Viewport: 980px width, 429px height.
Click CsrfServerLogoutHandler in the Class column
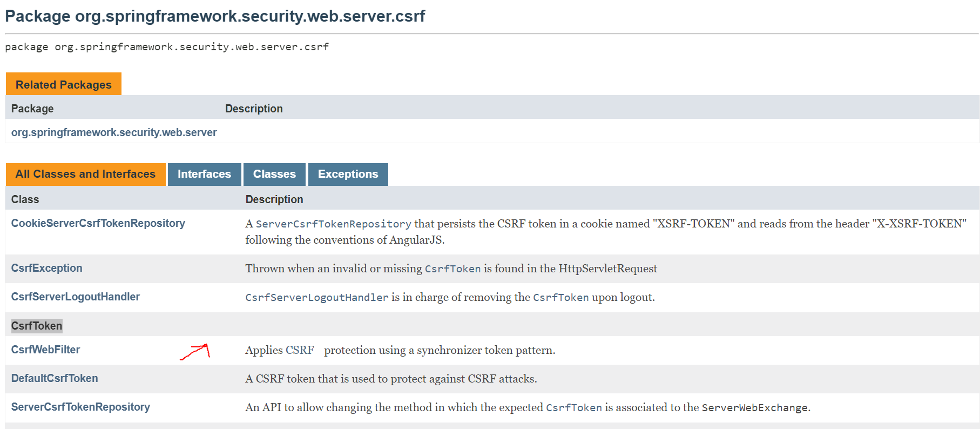[75, 297]
